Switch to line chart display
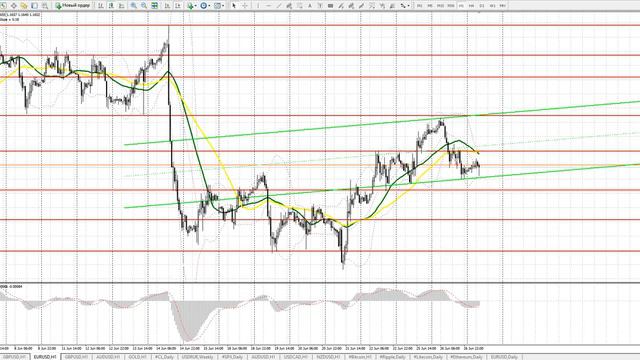This screenshot has height=360, width=640. pos(122,6)
